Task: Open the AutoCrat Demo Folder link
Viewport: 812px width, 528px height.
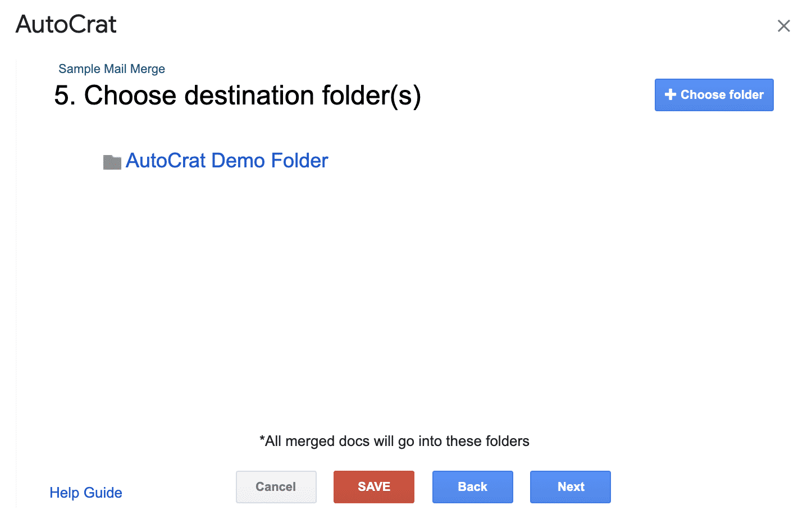Action: [227, 161]
